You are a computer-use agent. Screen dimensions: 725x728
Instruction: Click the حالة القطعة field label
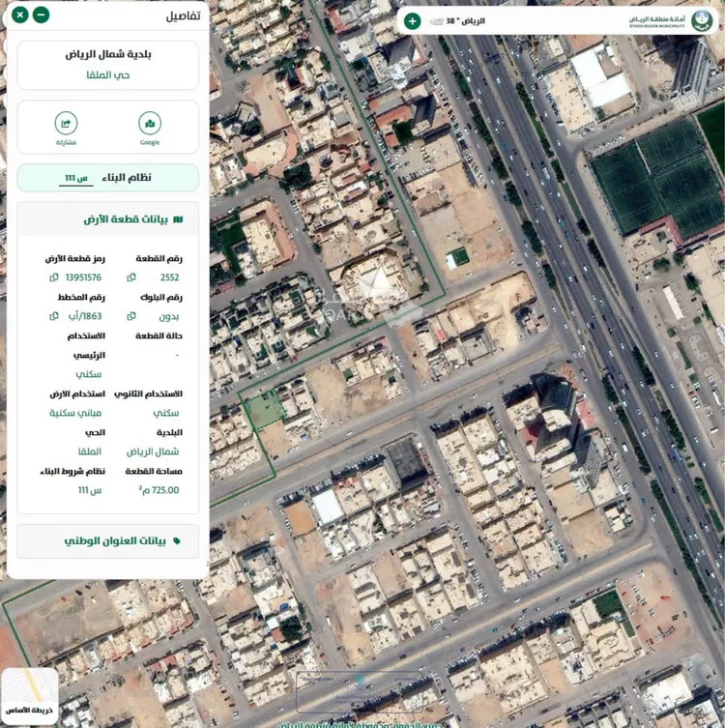pos(159,335)
